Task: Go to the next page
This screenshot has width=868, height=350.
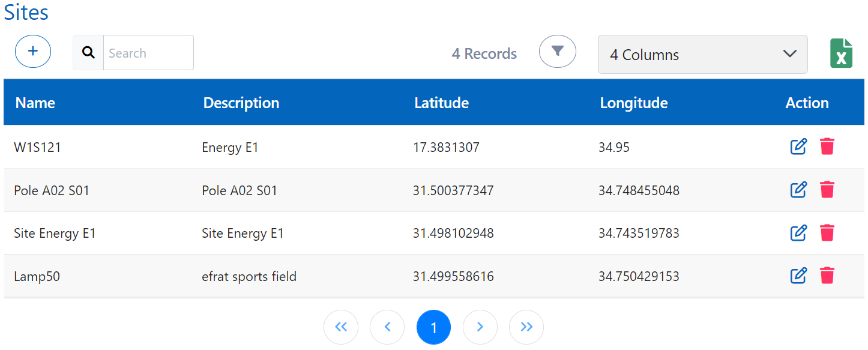Action: [x=480, y=327]
